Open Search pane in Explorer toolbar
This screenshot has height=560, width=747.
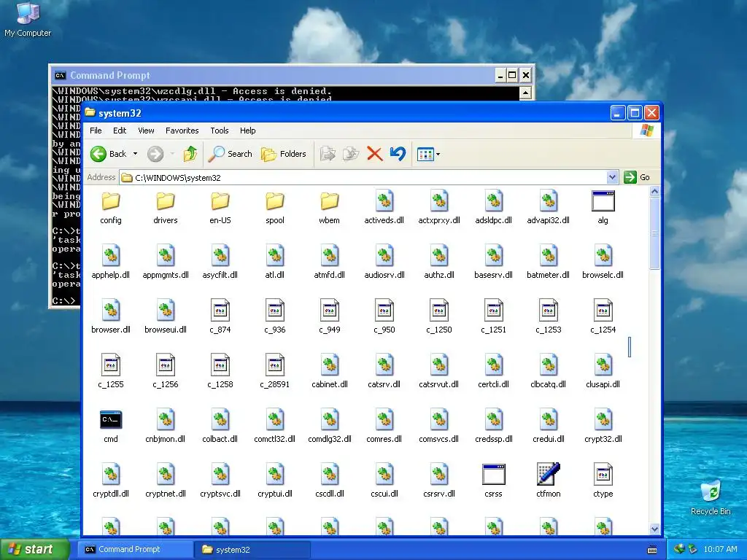point(231,154)
